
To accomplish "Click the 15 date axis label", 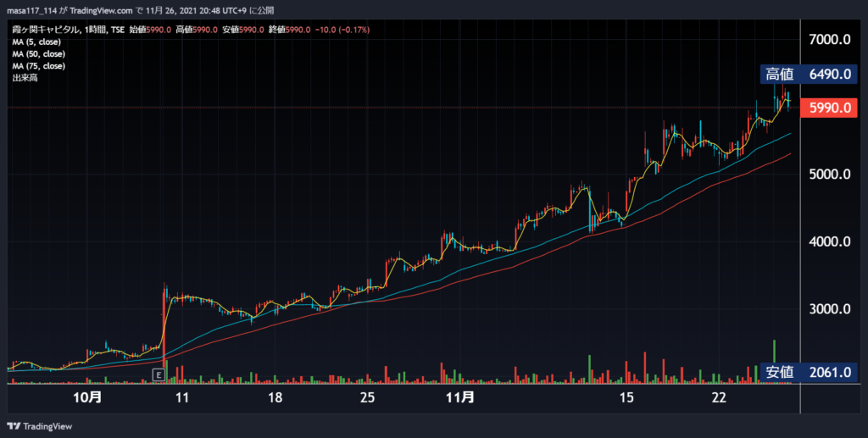I will 626,397.
